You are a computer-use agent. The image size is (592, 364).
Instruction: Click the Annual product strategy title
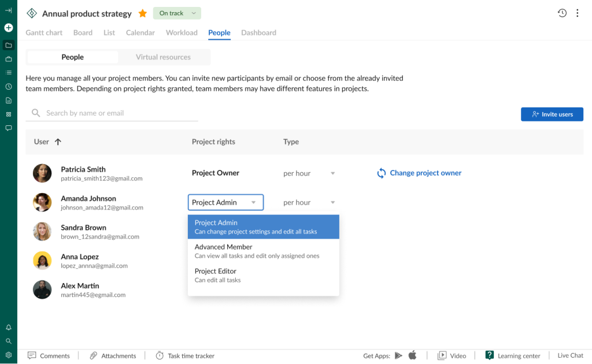tap(87, 14)
